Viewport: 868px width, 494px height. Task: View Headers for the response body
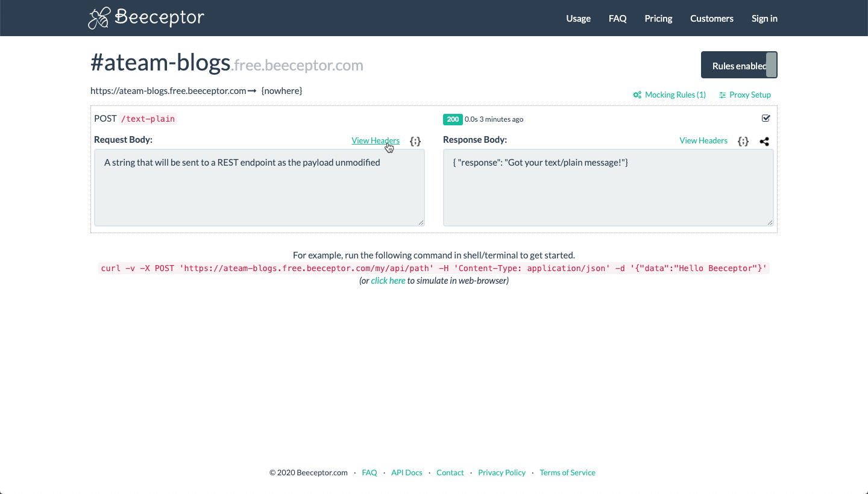click(x=703, y=140)
